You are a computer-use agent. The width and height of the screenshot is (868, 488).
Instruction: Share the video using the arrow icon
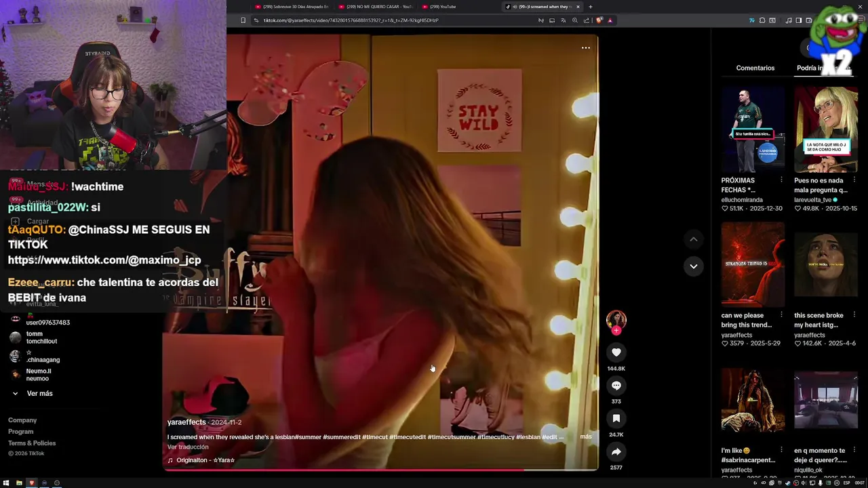click(x=616, y=452)
